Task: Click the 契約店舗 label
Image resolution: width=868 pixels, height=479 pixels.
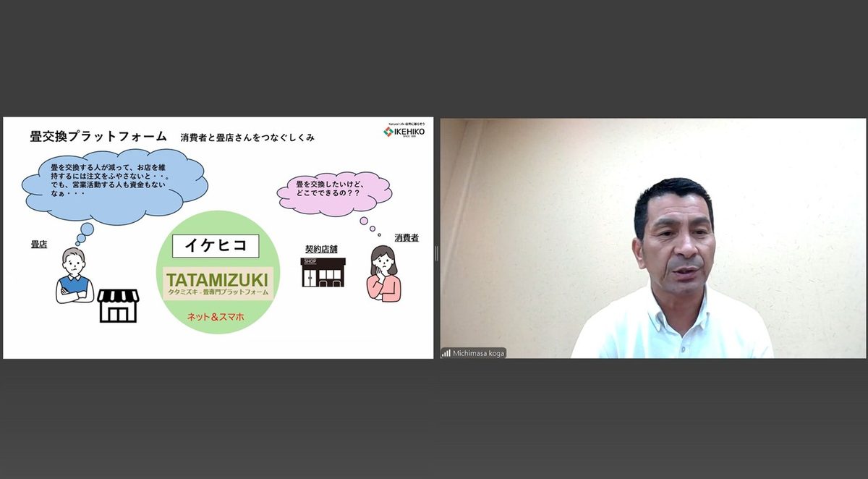Action: (322, 249)
